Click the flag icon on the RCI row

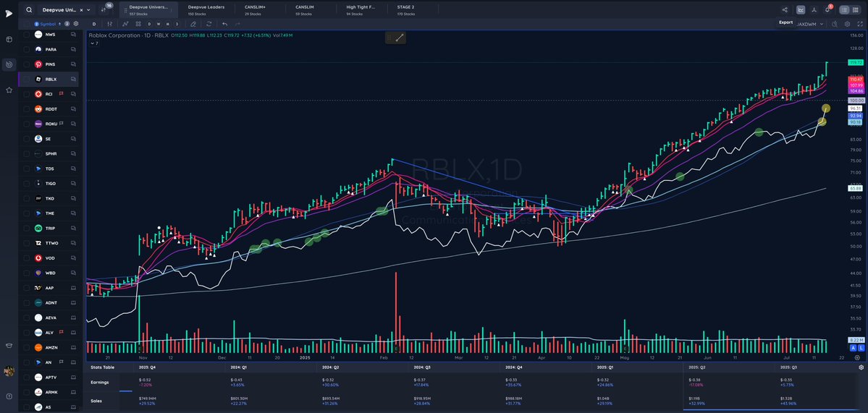click(61, 94)
